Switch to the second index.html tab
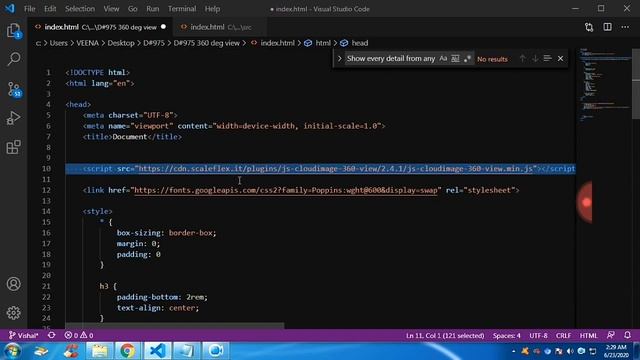Image resolution: width=640 pixels, height=360 pixels. tap(220, 27)
